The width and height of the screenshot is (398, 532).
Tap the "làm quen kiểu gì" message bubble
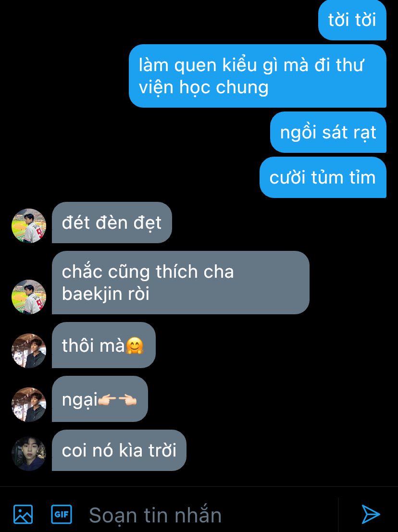258,76
